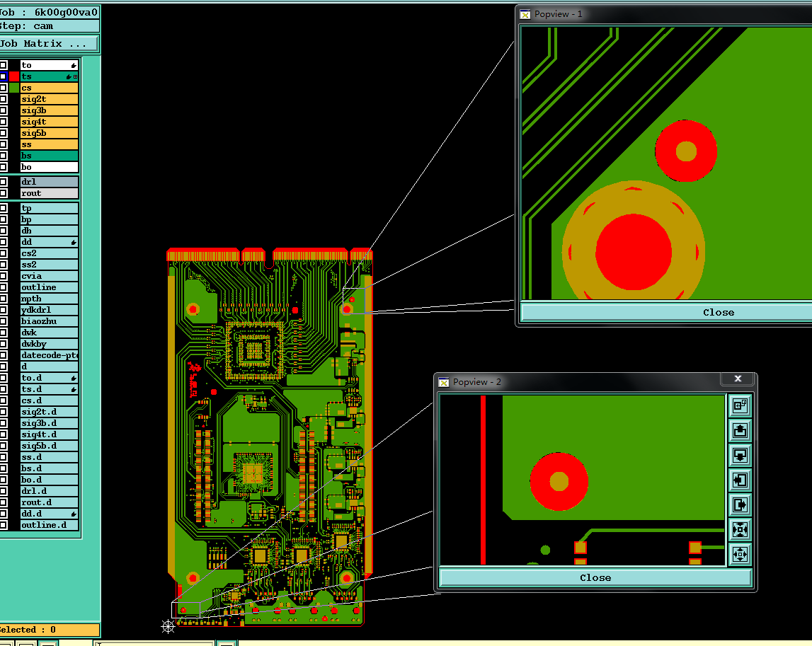Select the 'bp' layer row

[x=49, y=219]
